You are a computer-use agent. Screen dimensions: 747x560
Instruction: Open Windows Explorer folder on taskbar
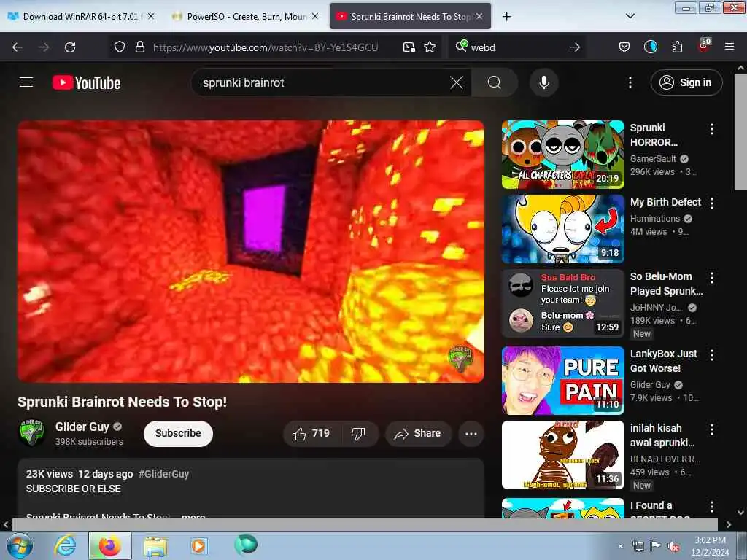tap(155, 546)
